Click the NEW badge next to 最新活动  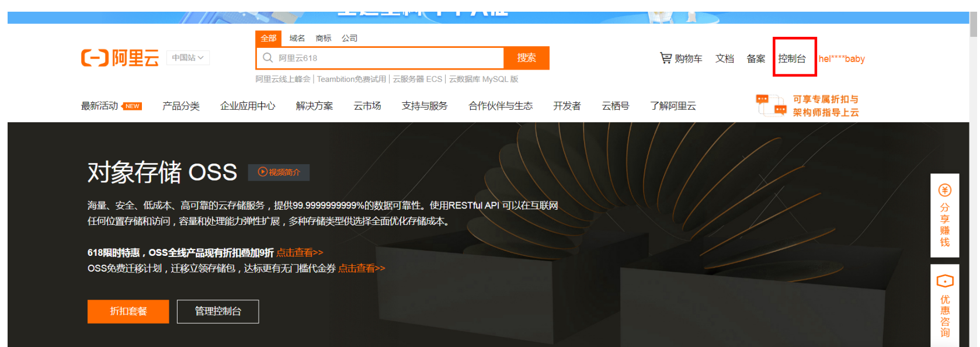[x=132, y=106]
